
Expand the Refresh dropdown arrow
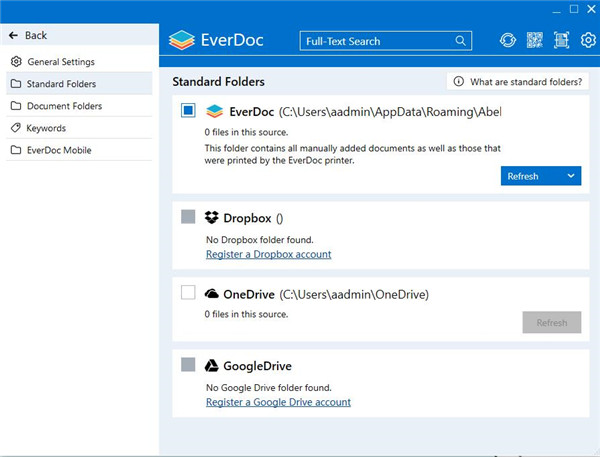coord(570,176)
